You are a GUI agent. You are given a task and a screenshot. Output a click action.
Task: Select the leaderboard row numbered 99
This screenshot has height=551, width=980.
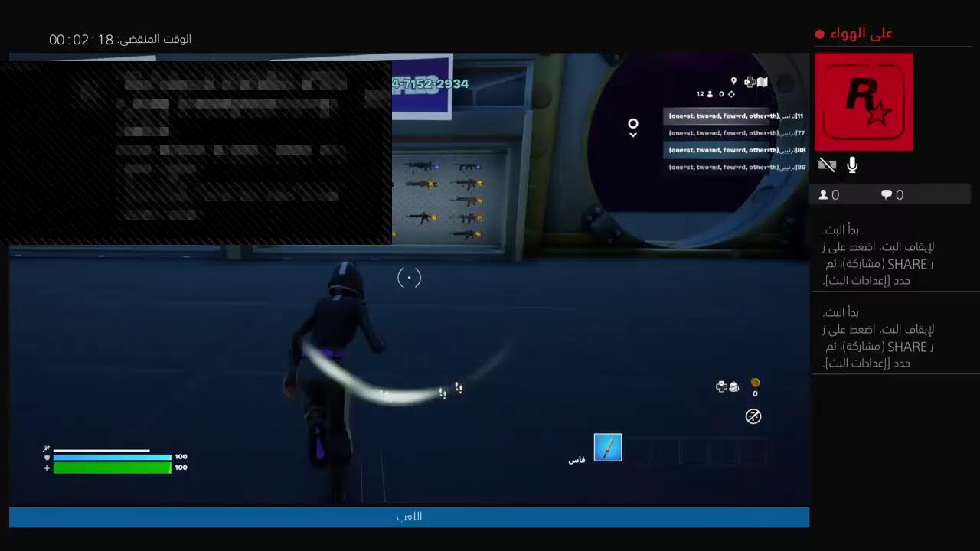click(x=735, y=167)
